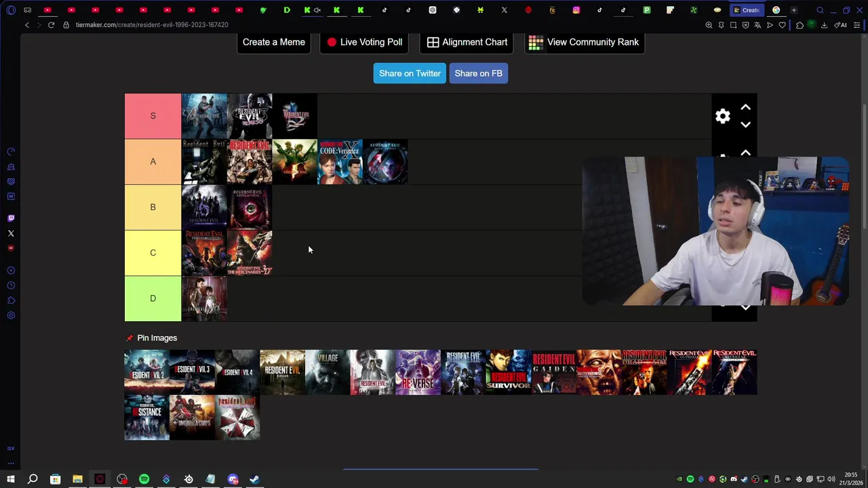Screen dimensions: 868x488
Task: Open Windows taskbar search
Action: pos(33,479)
